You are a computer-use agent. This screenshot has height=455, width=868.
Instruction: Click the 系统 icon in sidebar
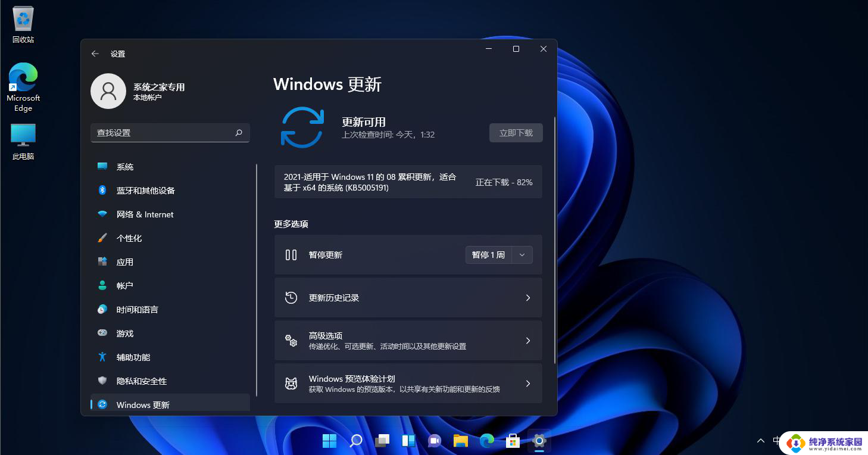(102, 167)
